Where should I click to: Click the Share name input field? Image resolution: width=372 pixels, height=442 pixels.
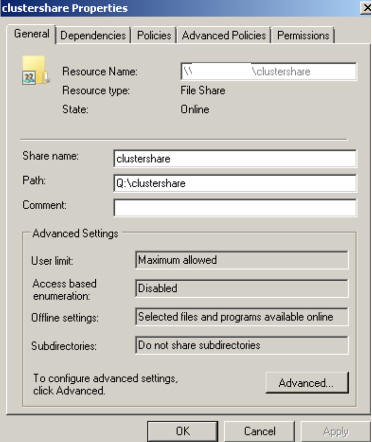[x=235, y=159]
